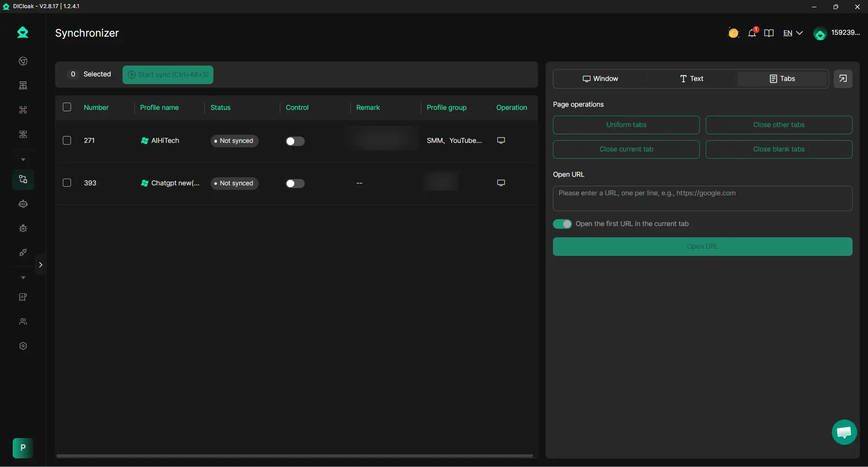This screenshot has width=868, height=467.
Task: Open the documentation book icon
Action: click(769, 33)
